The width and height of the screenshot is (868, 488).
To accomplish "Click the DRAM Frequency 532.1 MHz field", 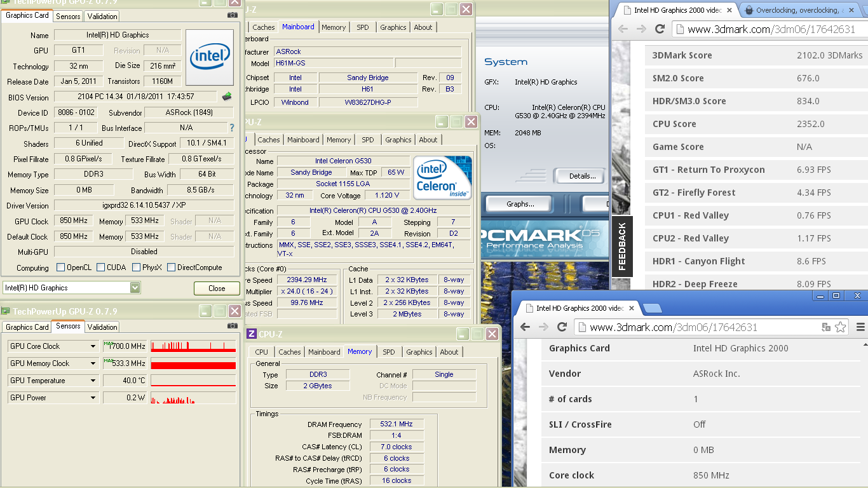I will tap(395, 424).
